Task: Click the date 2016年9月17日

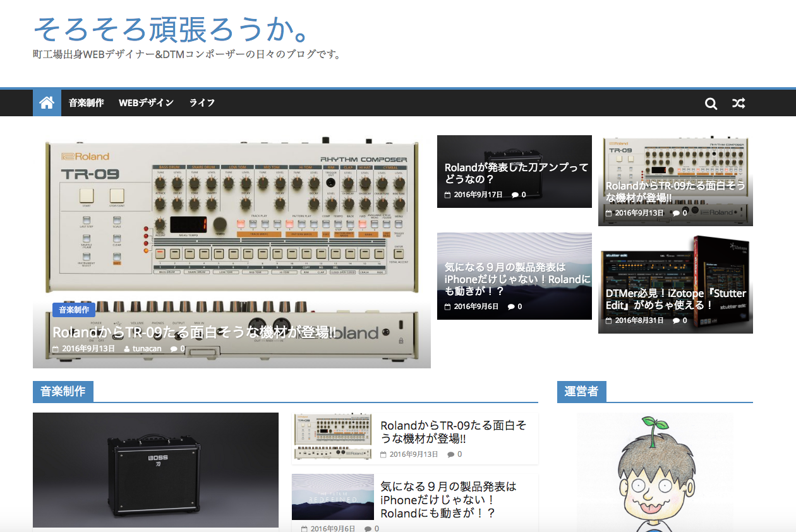Action: 478,195
